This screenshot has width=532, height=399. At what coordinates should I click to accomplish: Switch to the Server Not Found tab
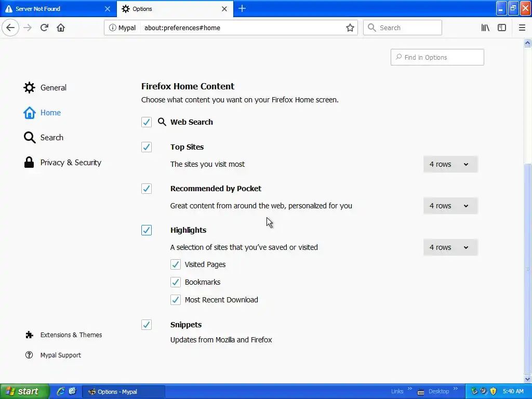(58, 9)
